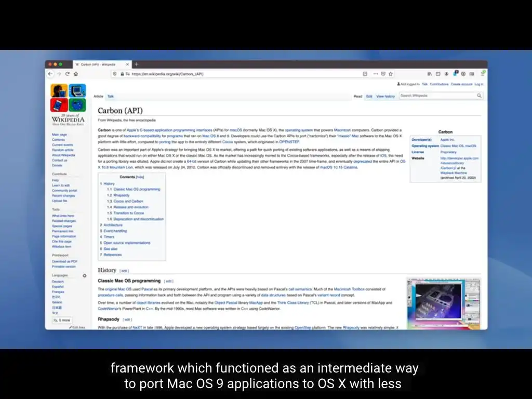Click the Log in link
The height and width of the screenshot is (399, 532).
click(x=479, y=84)
